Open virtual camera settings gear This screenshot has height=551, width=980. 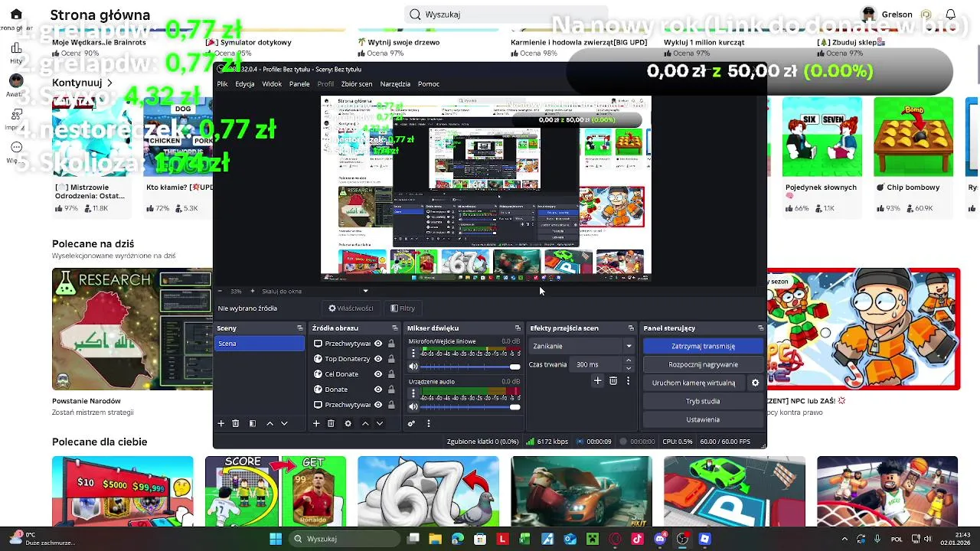point(755,383)
